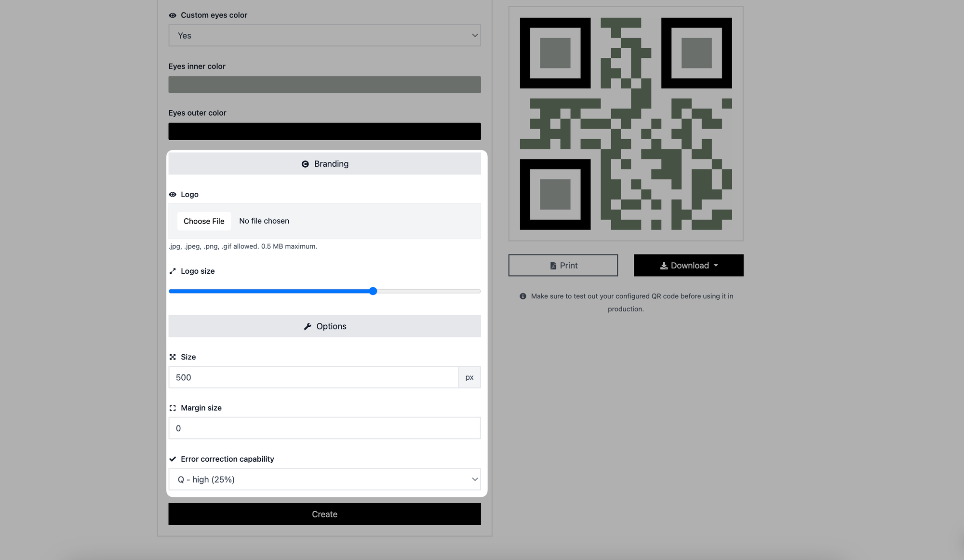Click the eye icon next to Custom eyes color
Viewport: 964px width, 560px height.
(172, 14)
